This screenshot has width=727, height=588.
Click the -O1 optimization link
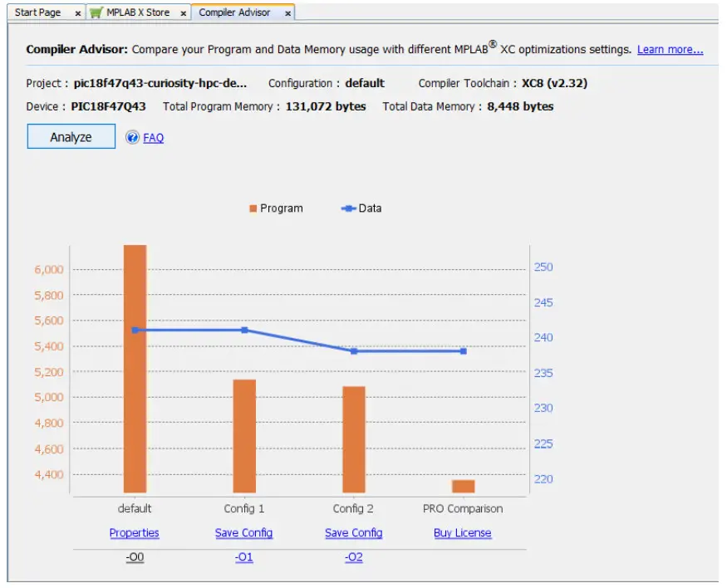coord(244,557)
